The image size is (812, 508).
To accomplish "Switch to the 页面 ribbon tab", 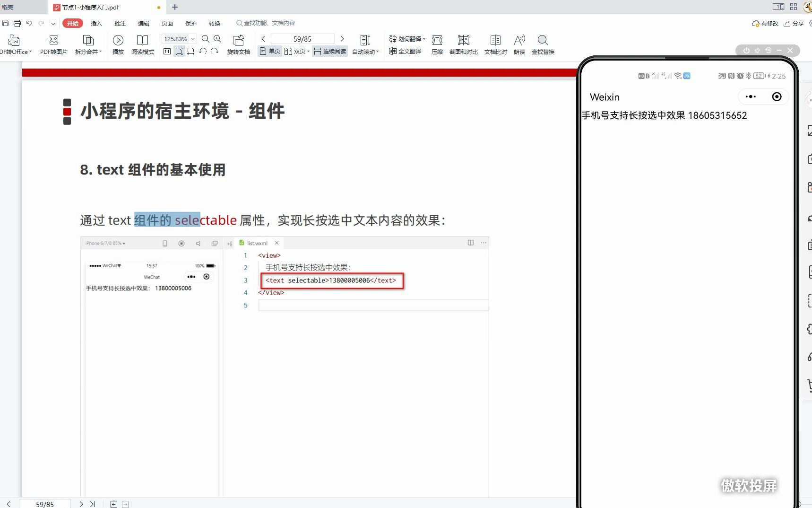I will click(x=167, y=23).
